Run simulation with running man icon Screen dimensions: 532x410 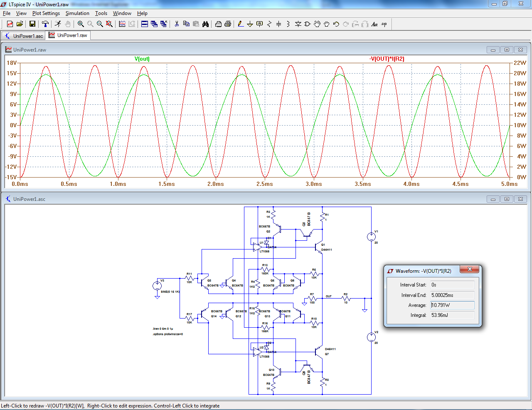[58, 24]
